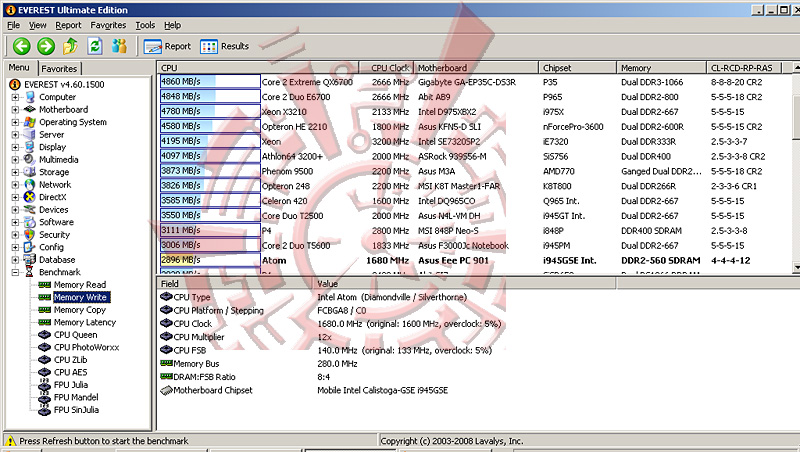Select the Motherboard tree icon
Screen dimensions: 800x452
(x=30, y=109)
